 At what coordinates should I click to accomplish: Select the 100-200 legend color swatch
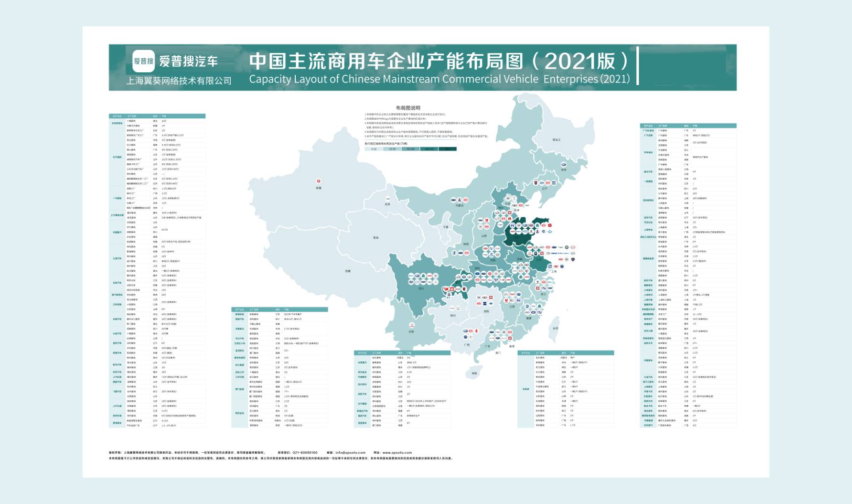[x=429, y=149]
